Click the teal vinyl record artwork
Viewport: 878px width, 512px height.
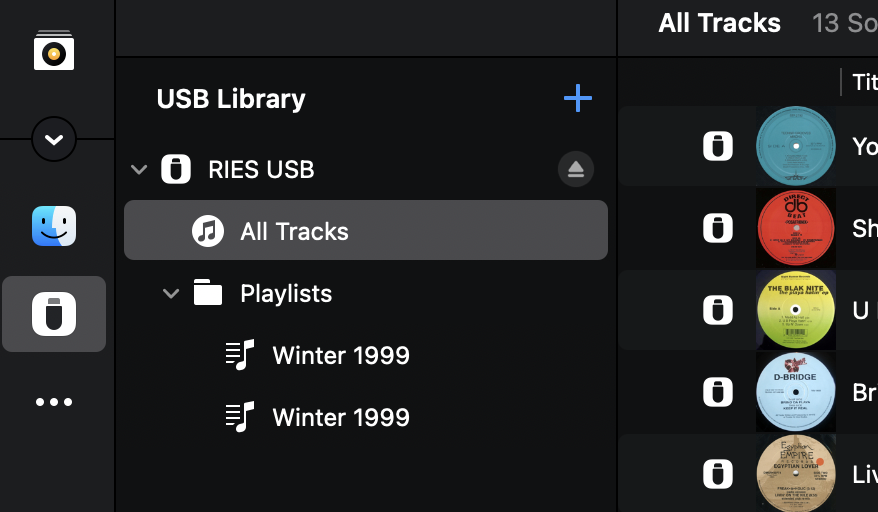tap(796, 146)
